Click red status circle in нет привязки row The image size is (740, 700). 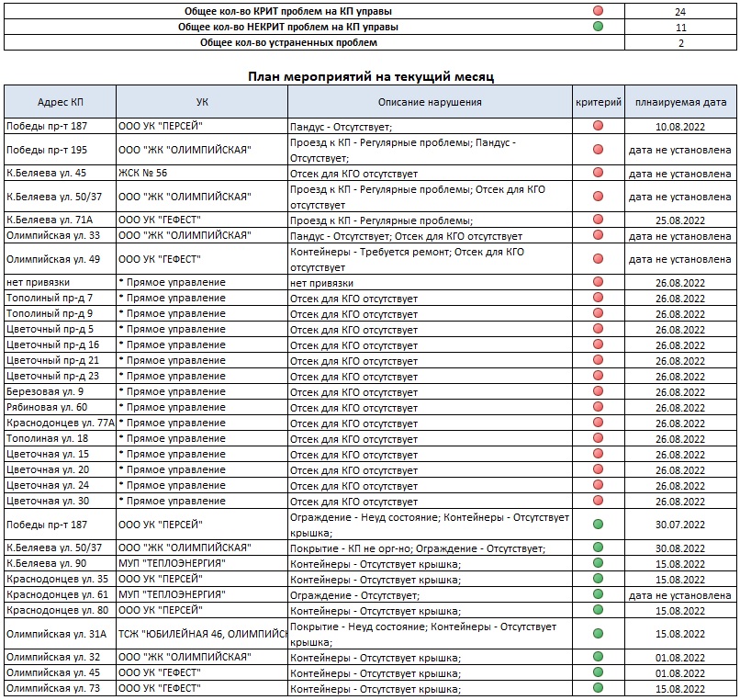599,283
